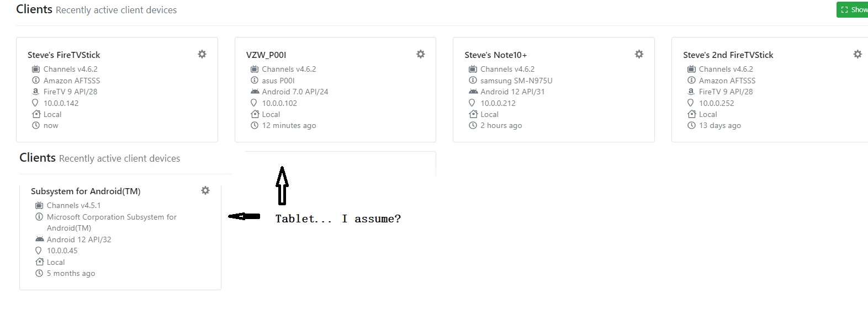Click the clock icon beside 12 minutes ago
868x309 pixels.
[x=255, y=125]
